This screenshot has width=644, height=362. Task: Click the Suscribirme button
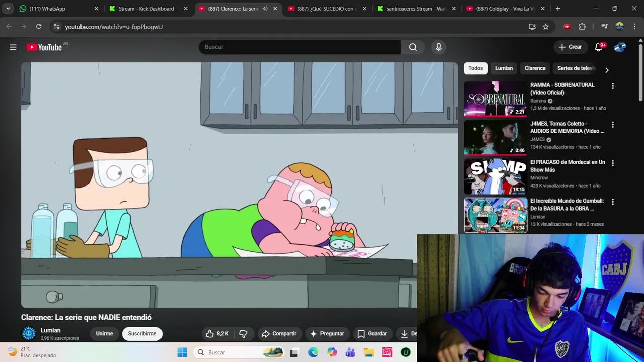tap(142, 334)
